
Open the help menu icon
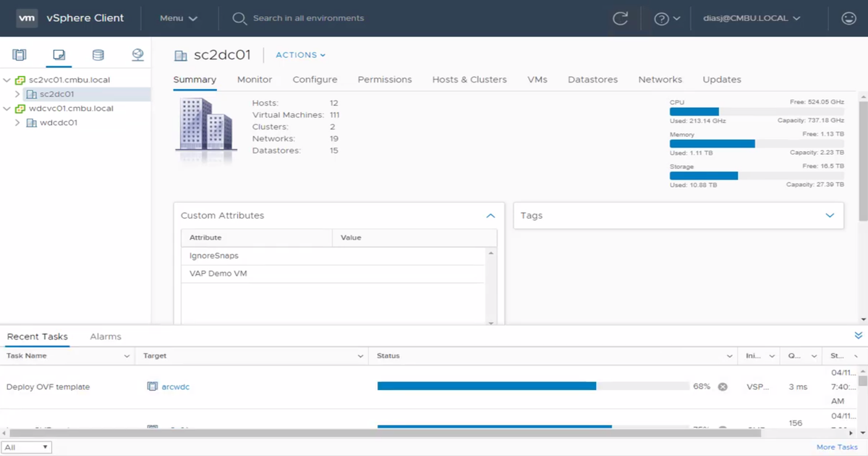[663, 18]
